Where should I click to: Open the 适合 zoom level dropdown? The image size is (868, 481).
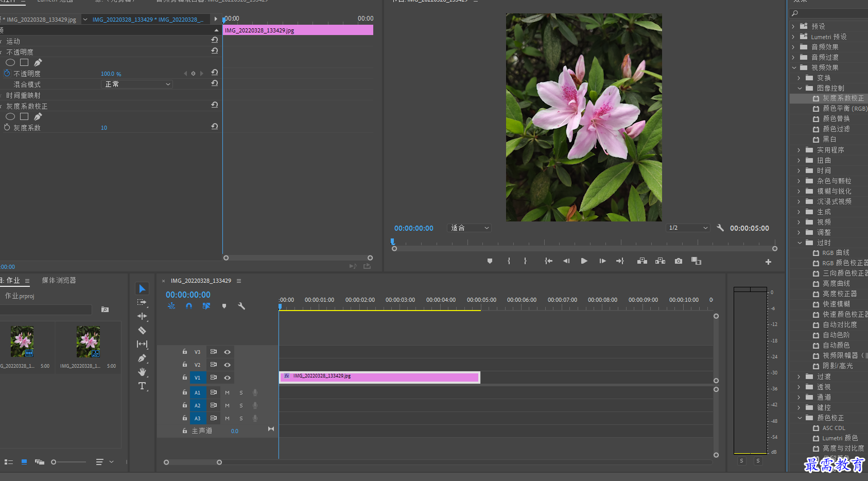pos(469,228)
